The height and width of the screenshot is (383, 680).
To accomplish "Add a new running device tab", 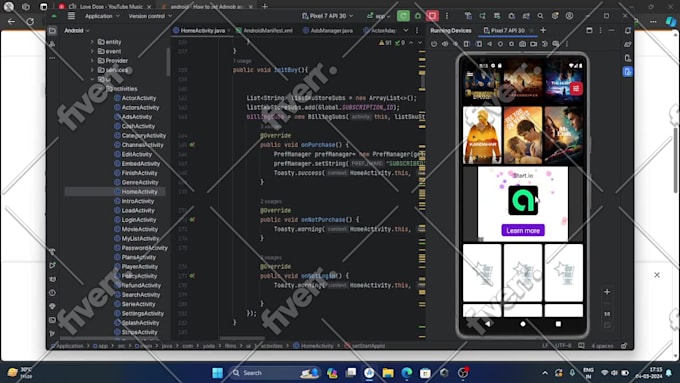I will (x=543, y=30).
